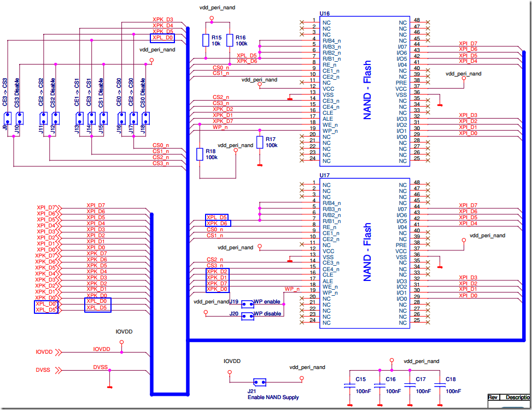Select 'NAND - Flash' title inside U17

pos(367,252)
